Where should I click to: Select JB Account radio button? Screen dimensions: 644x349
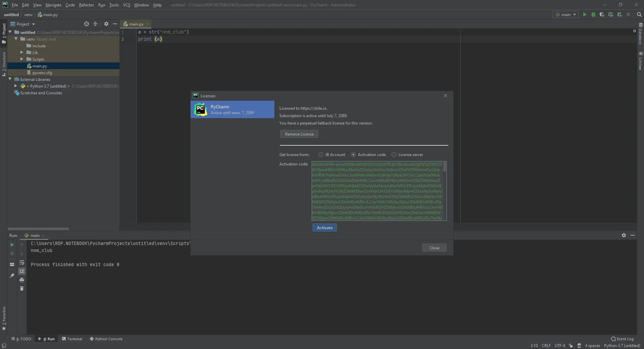click(321, 155)
